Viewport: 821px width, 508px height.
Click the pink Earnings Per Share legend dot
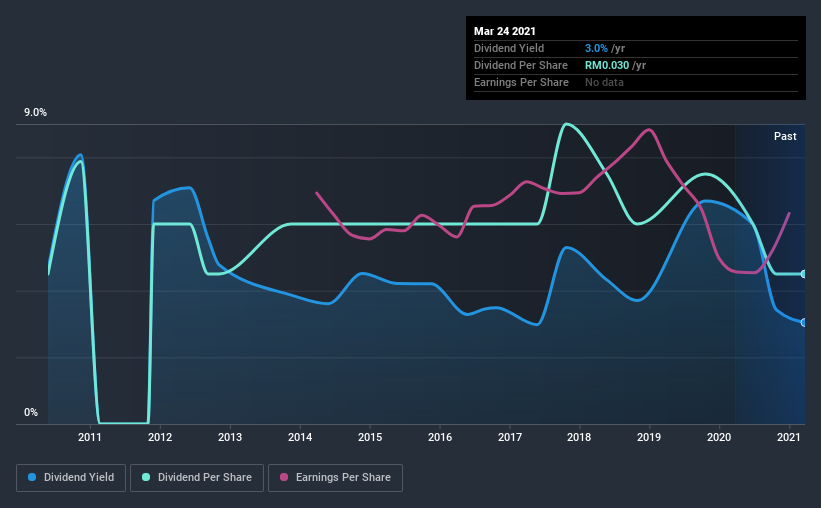(284, 477)
